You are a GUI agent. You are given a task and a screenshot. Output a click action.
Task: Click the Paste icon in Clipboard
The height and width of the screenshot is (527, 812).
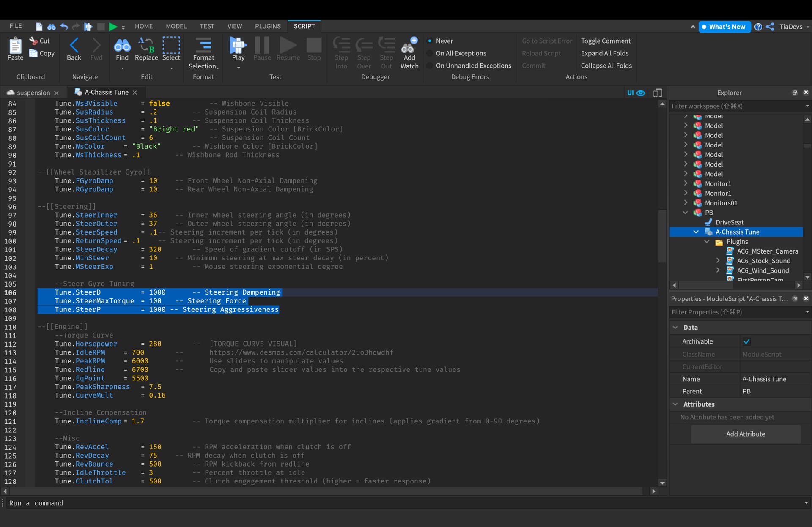(x=15, y=45)
